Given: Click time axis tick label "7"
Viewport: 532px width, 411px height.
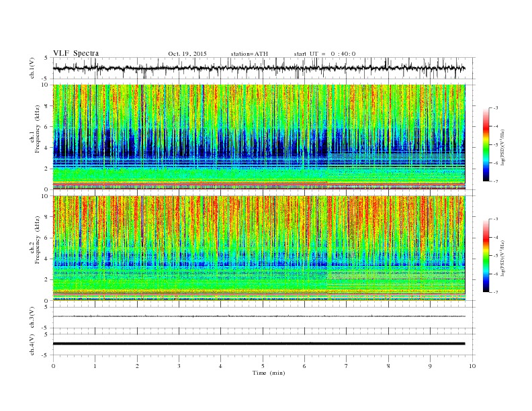Looking at the screenshot, I should [347, 366].
